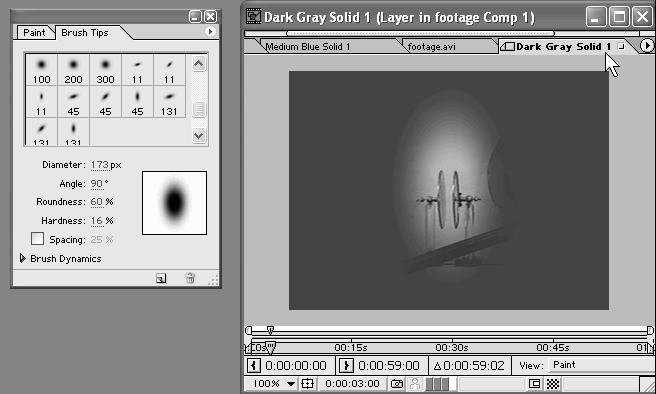The width and height of the screenshot is (656, 394).
Task: Take a snapshot with camera icon
Action: 397,384
